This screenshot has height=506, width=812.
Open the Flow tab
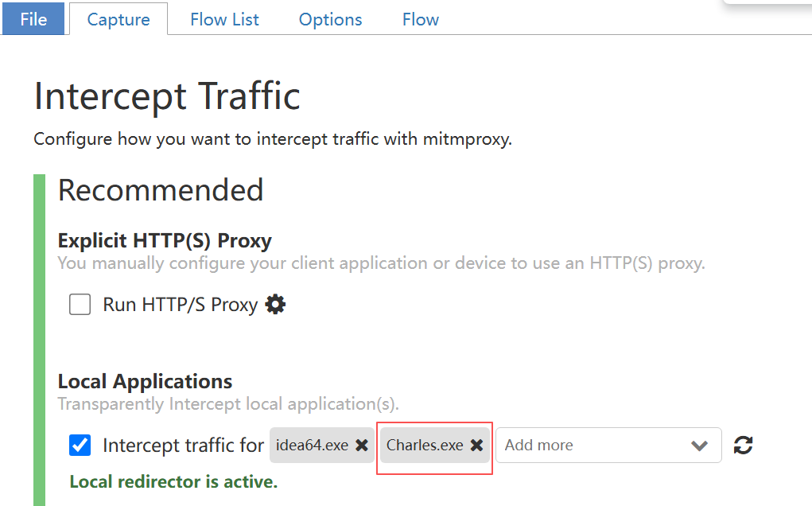tap(421, 19)
